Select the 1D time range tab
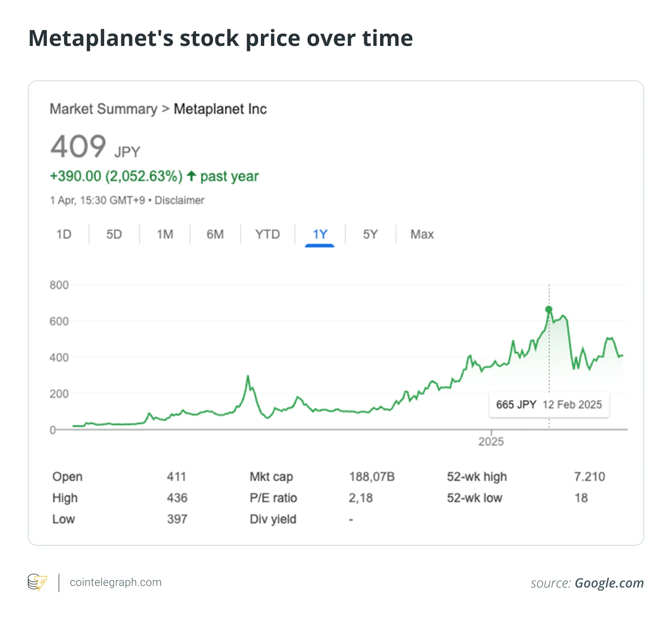 64,234
